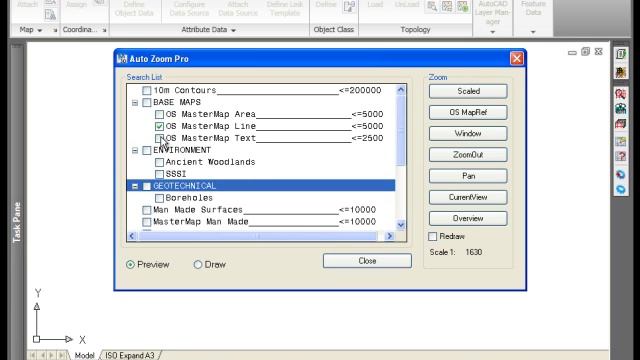
Task: Click the search list scroll down arrow
Action: click(x=401, y=224)
